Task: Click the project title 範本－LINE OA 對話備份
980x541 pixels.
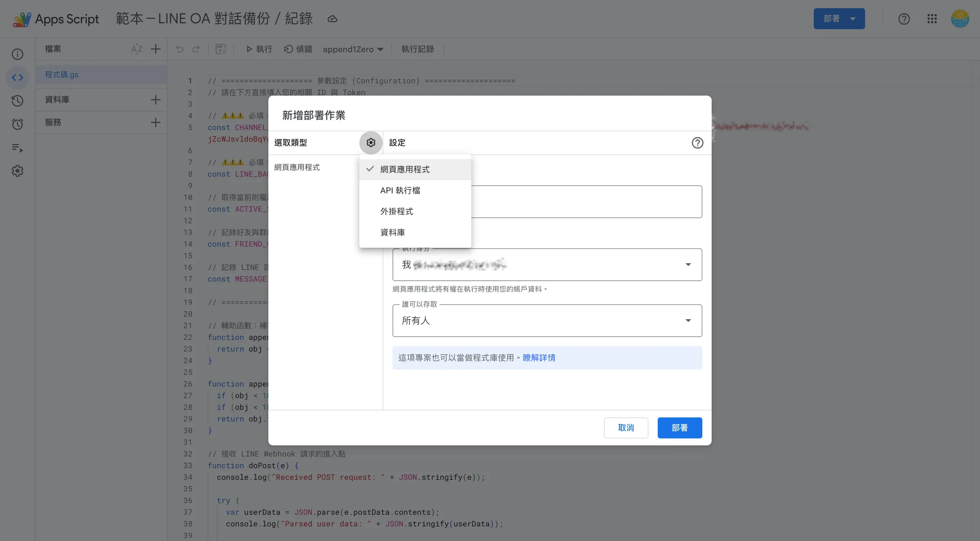Action: coord(214,19)
